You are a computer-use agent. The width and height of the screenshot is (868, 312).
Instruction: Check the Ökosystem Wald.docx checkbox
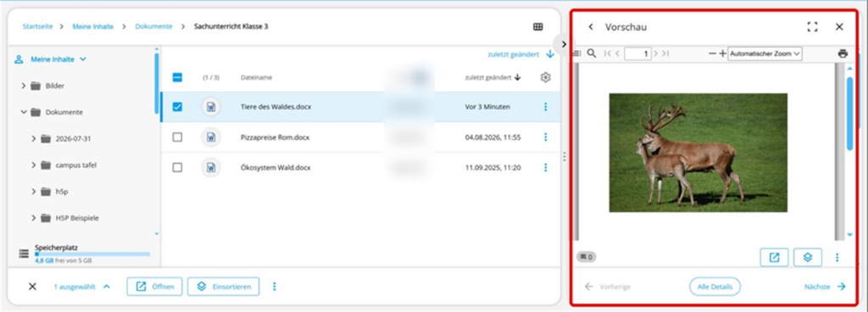(x=177, y=167)
